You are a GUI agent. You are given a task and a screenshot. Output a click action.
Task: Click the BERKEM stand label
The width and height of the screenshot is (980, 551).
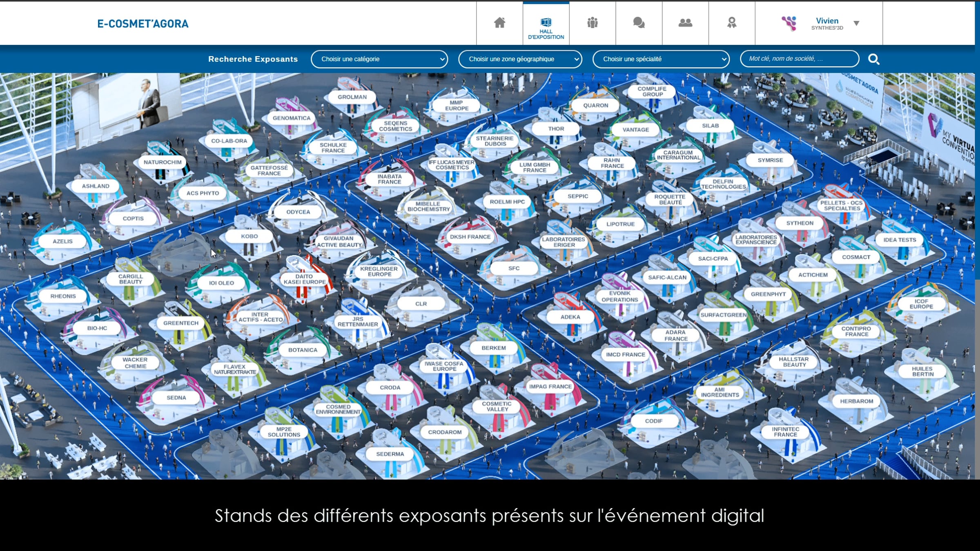[x=493, y=348]
